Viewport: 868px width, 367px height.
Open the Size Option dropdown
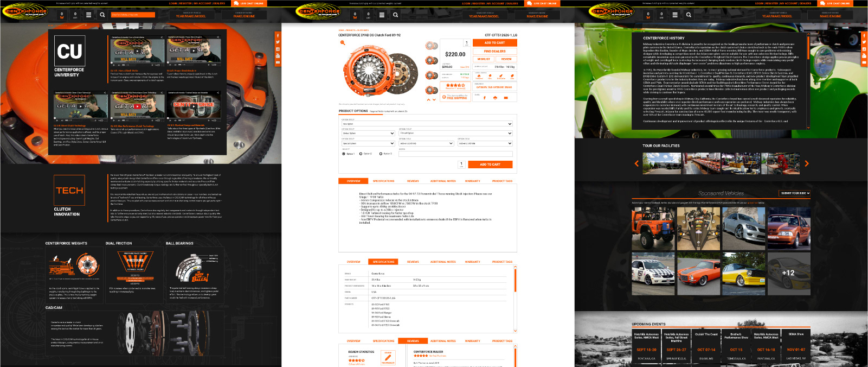[427, 124]
